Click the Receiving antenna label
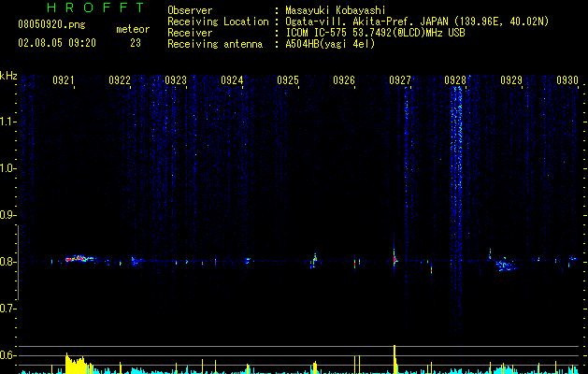 coord(215,44)
